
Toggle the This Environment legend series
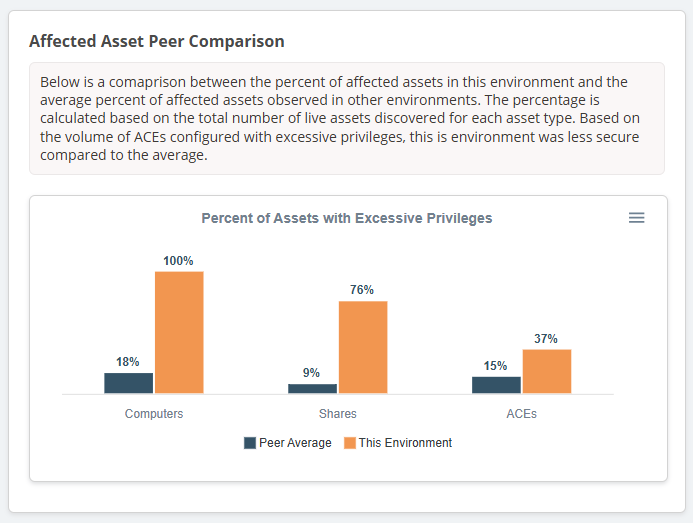405,443
